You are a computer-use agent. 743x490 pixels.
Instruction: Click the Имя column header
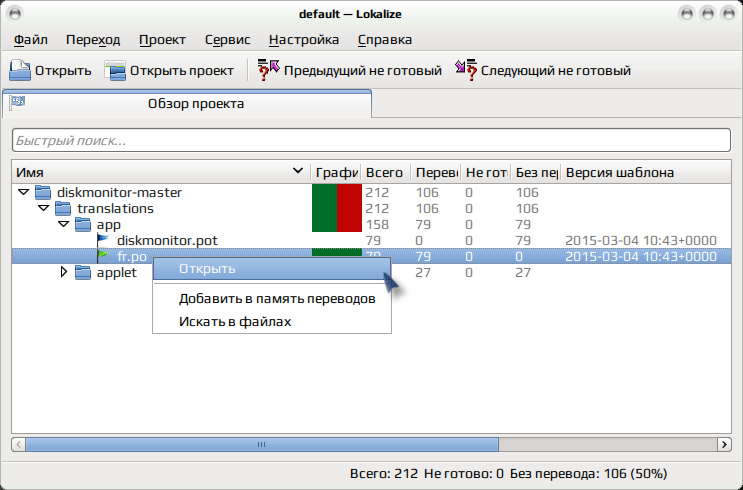click(x=161, y=172)
